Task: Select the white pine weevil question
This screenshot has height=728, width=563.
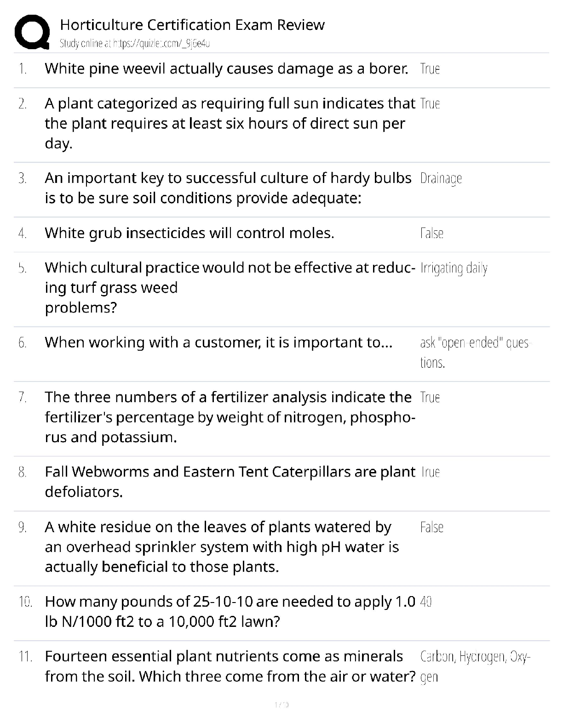Action: [x=226, y=69]
